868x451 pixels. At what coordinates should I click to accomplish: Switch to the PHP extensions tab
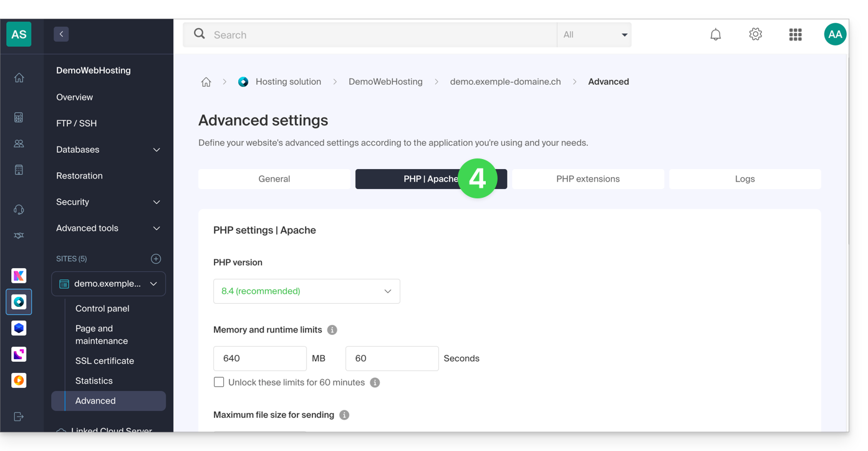tap(587, 179)
